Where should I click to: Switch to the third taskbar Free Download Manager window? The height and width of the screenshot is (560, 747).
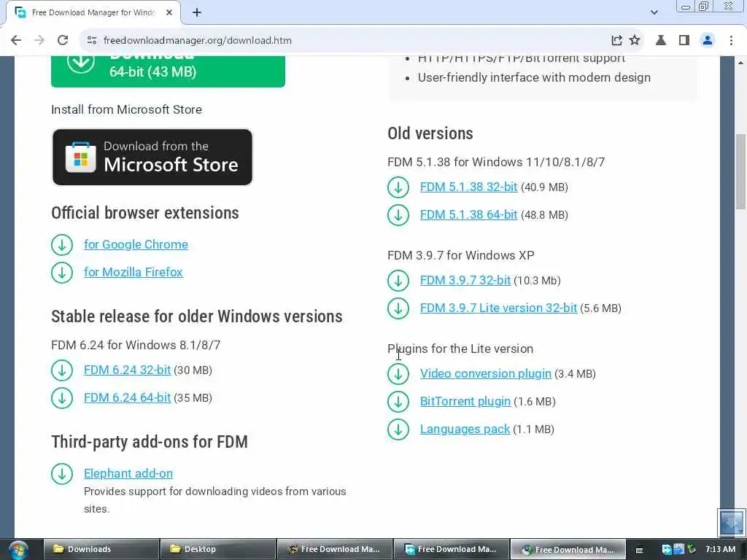pos(334,549)
